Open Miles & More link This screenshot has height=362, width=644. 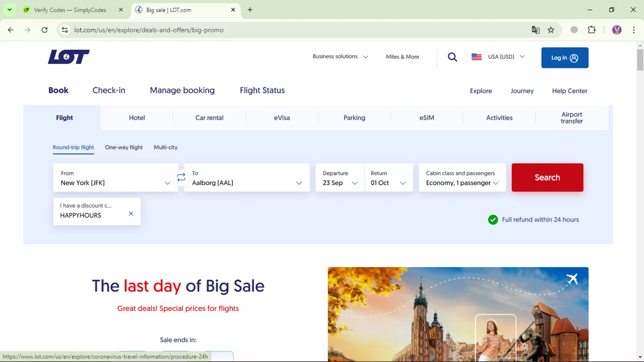402,57
